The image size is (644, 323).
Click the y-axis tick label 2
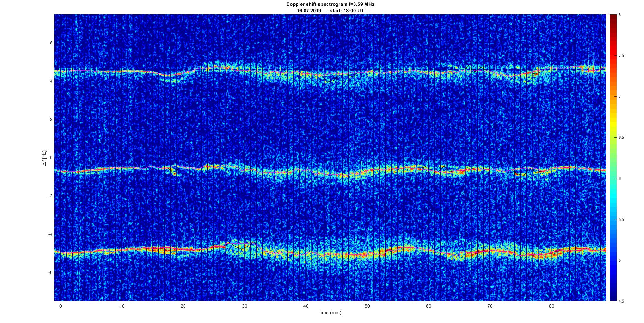click(51, 119)
